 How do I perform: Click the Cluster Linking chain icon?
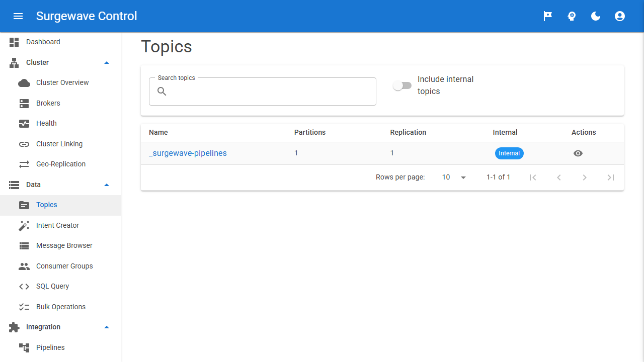24,144
